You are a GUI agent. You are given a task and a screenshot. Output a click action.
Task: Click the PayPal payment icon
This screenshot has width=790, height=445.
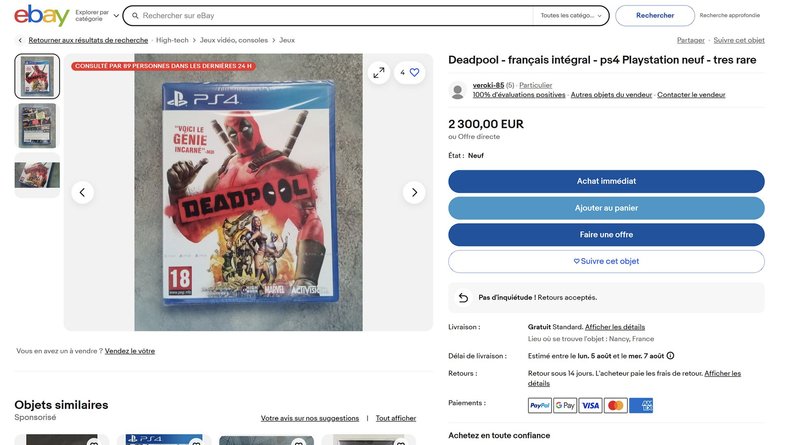click(540, 405)
